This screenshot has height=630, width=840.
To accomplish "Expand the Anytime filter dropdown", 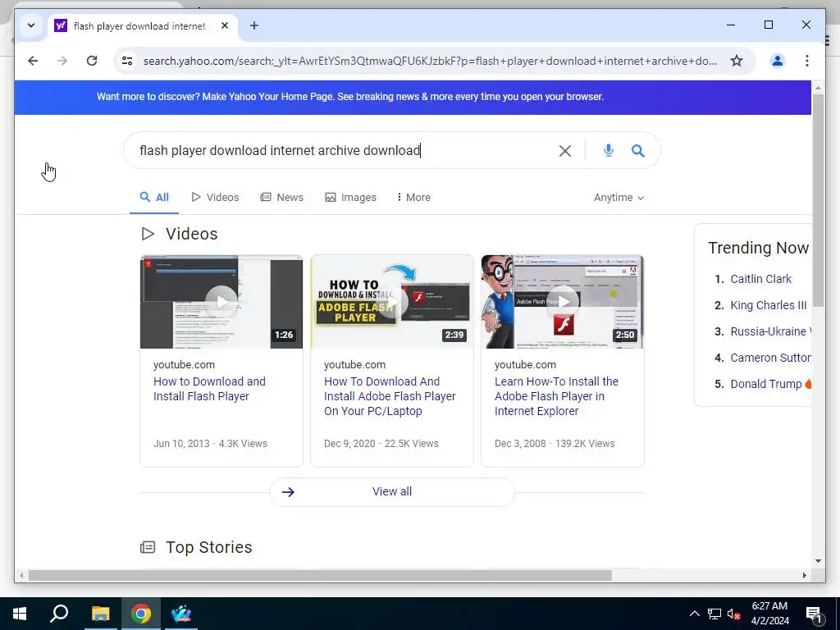I will pyautogui.click(x=619, y=198).
